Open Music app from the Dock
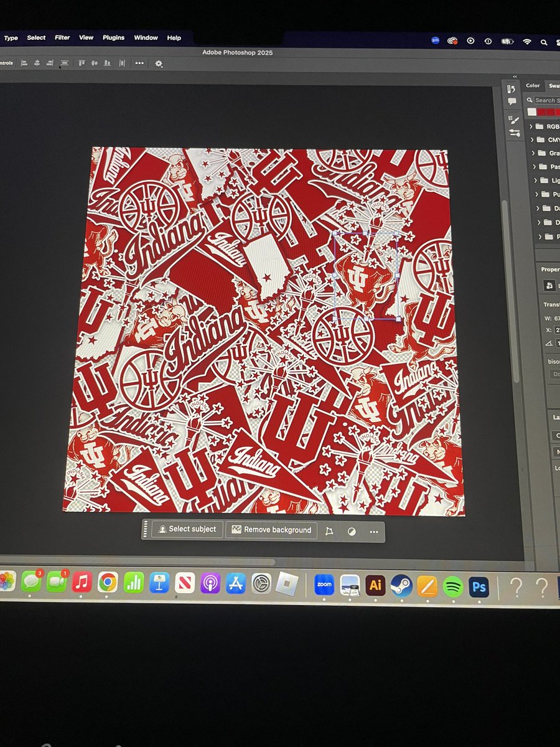Screen dimensions: 560x747 (x=82, y=582)
